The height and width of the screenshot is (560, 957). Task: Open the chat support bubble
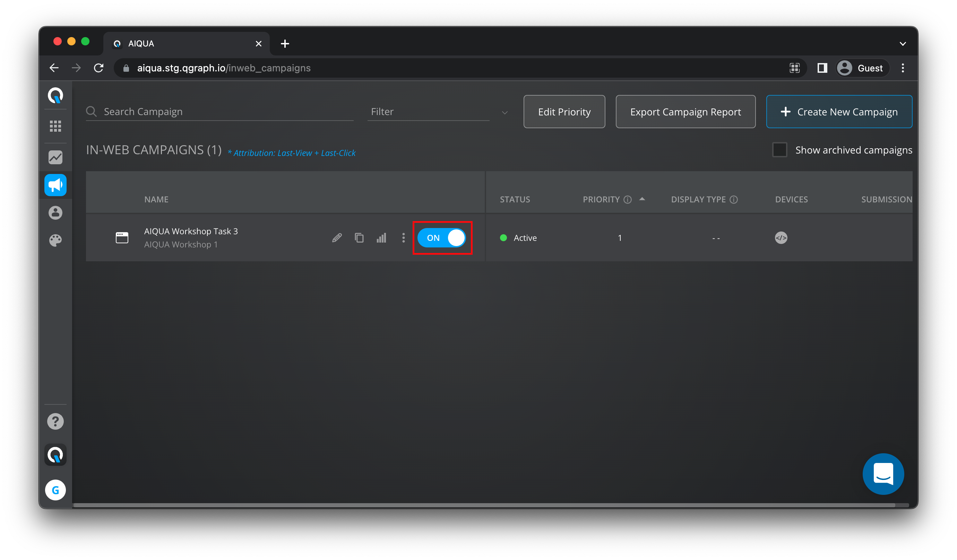coord(883,474)
